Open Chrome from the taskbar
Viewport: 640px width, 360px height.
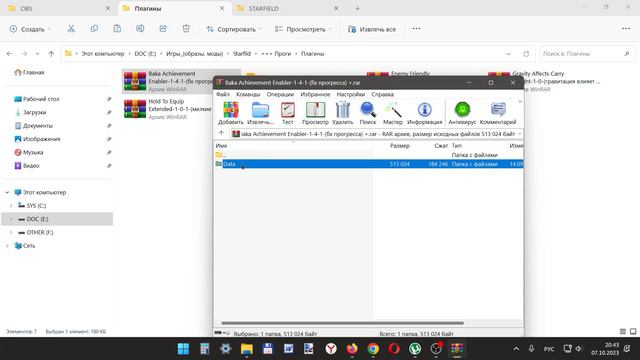pos(373,349)
